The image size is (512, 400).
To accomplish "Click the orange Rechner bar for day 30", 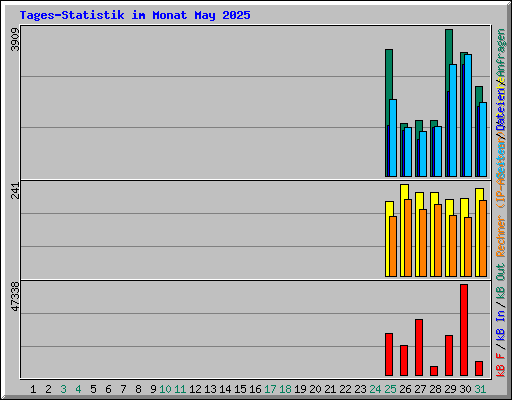I will tap(468, 247).
